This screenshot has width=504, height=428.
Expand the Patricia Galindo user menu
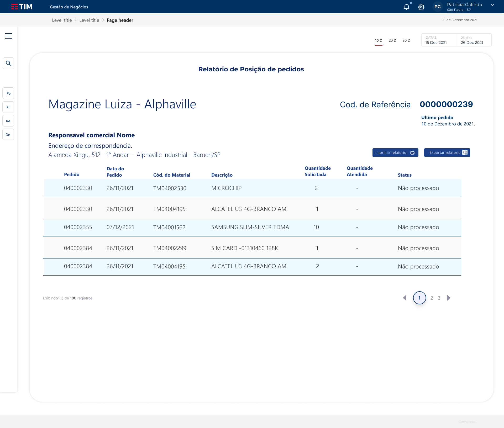[493, 5]
